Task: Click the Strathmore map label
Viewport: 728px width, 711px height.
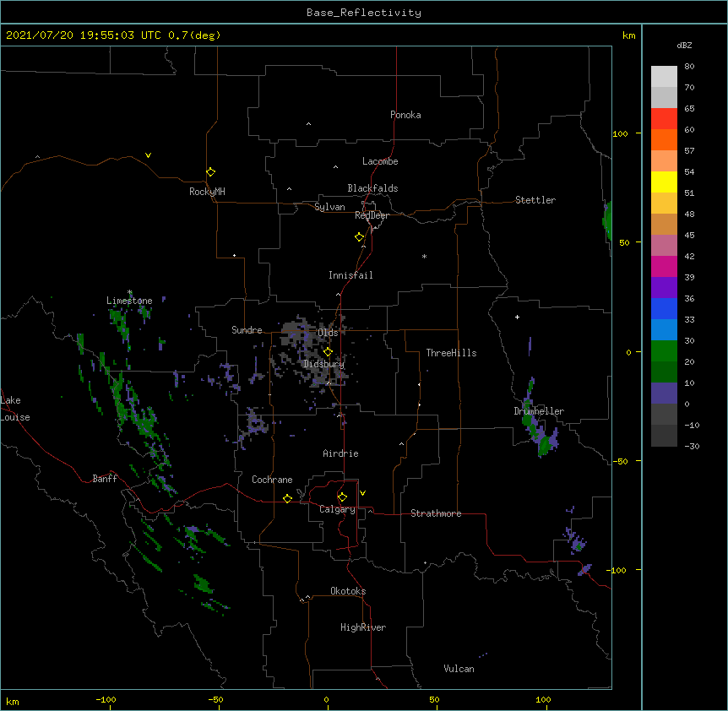Action: (x=436, y=513)
